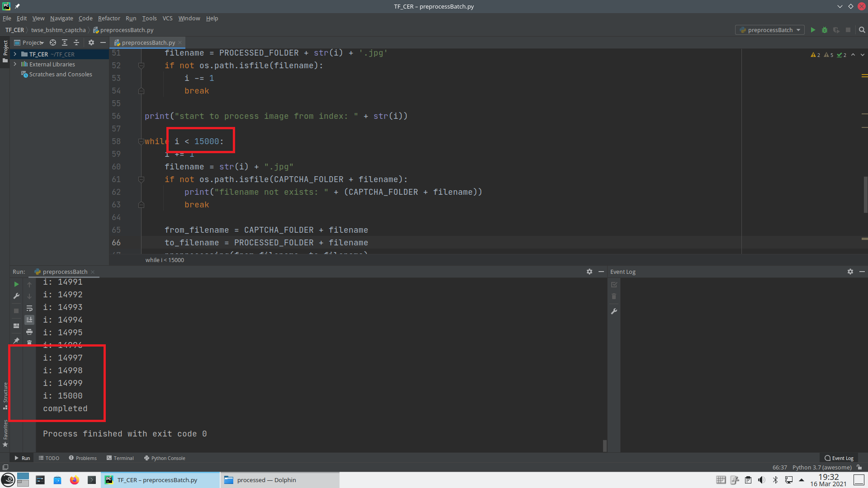868x488 pixels.
Task: Click twse_bshtm_captcha breadcrumb
Action: pyautogui.click(x=58, y=30)
